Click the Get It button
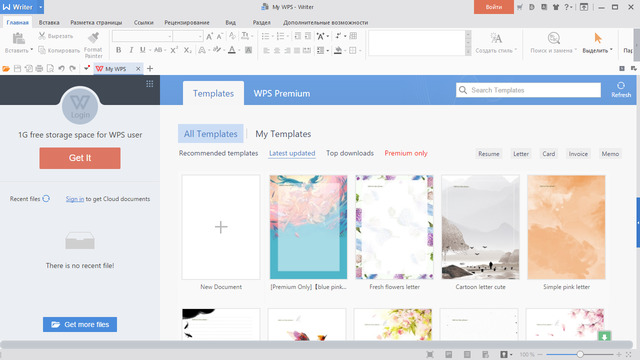Image resolution: width=640 pixels, height=360 pixels. coord(80,158)
